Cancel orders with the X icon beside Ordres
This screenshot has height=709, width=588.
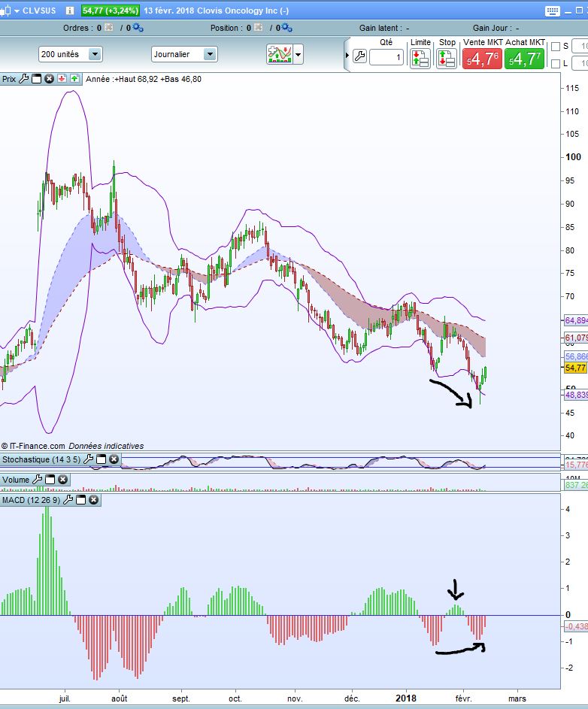pos(108,28)
